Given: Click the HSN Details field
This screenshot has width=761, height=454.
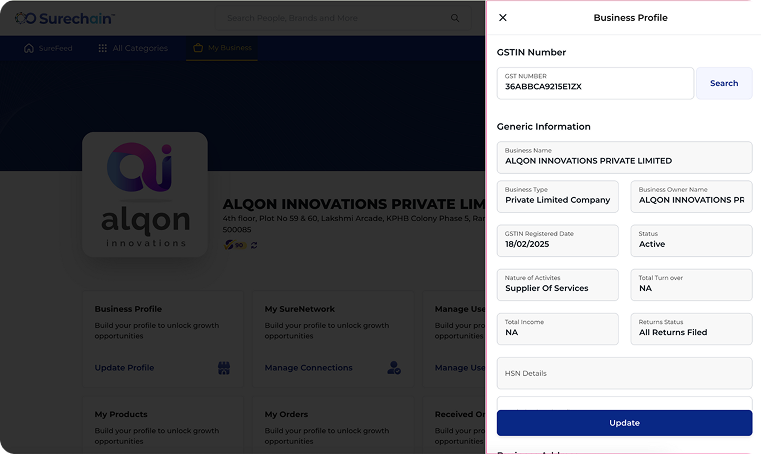Looking at the screenshot, I should click(624, 373).
